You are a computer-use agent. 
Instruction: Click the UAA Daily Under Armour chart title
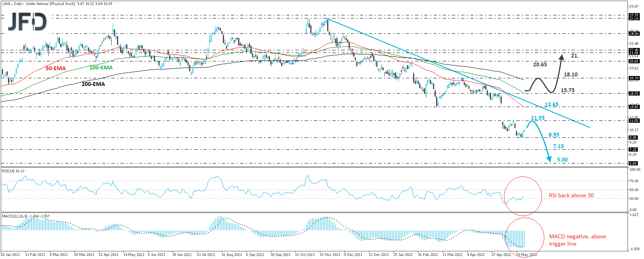pos(57,3)
